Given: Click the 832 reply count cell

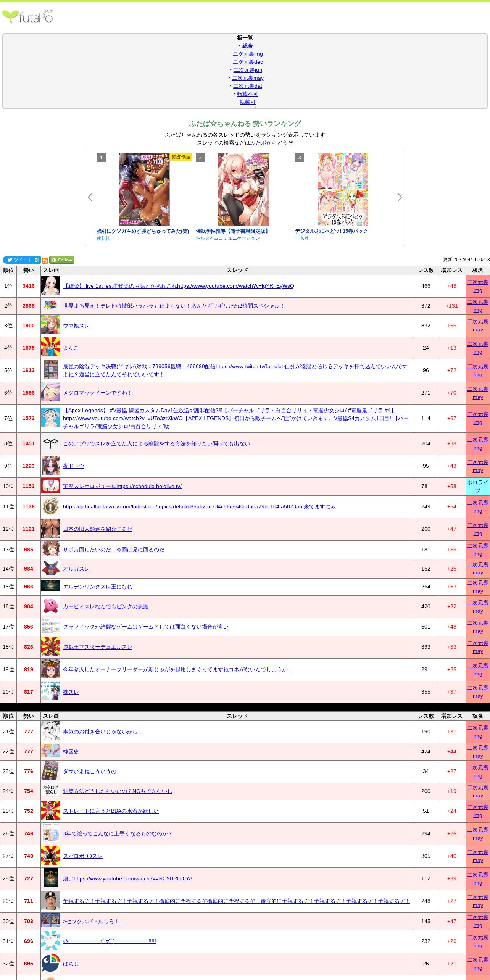Looking at the screenshot, I should tap(426, 326).
